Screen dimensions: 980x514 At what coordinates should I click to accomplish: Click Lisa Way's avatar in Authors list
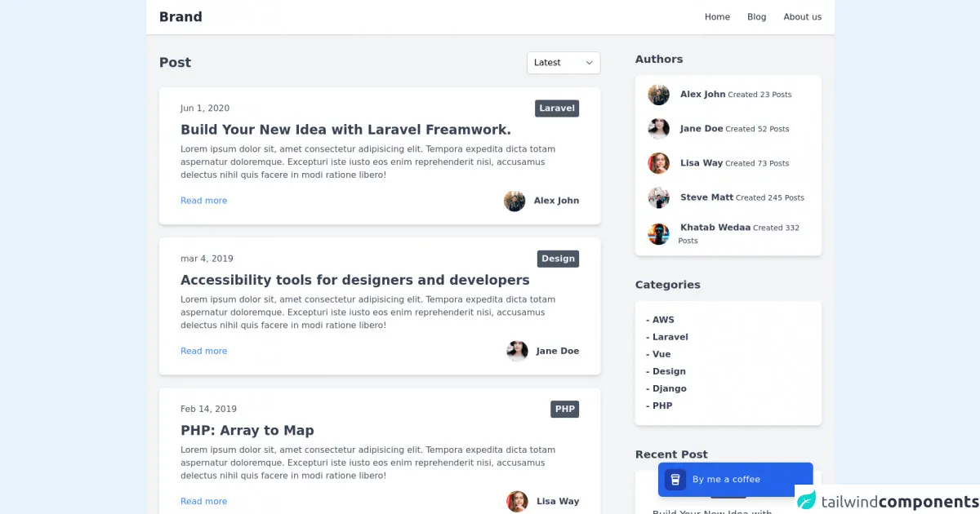click(658, 163)
